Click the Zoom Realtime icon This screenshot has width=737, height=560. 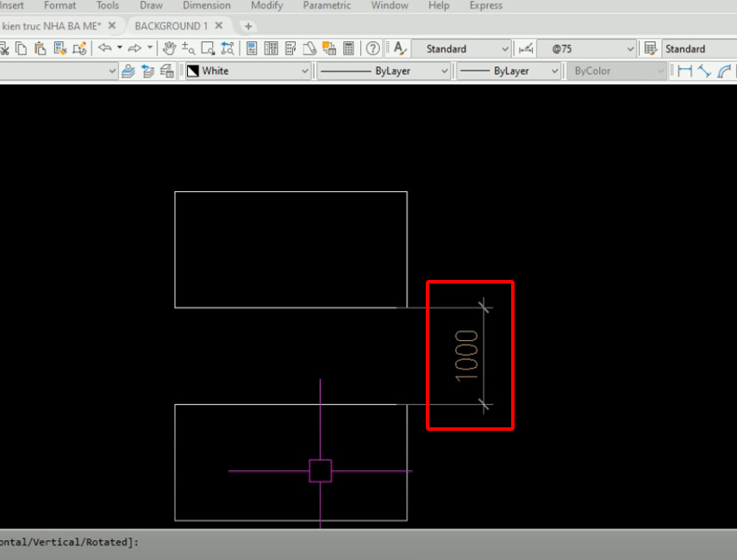(188, 48)
